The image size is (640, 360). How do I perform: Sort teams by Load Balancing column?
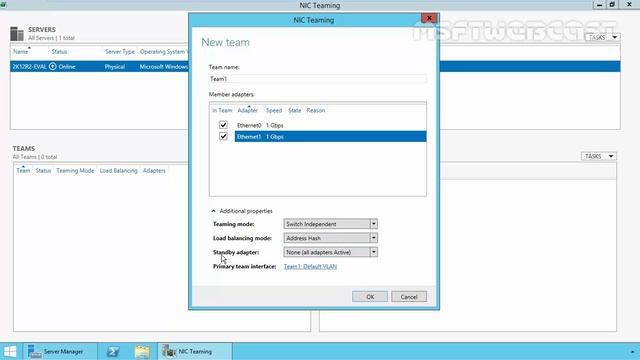click(x=118, y=171)
